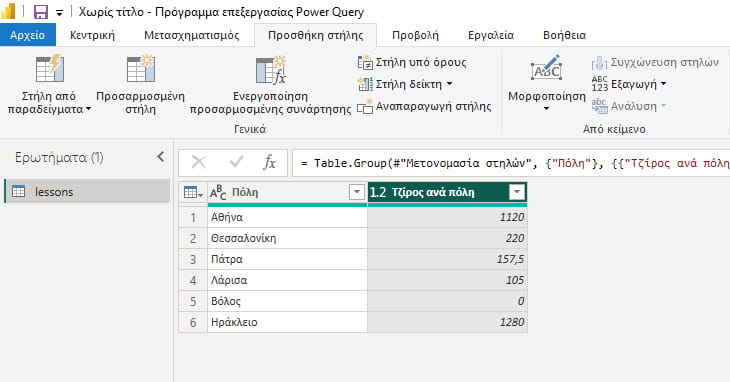Open the Προβολή tab
Viewport: 730px width, 382px height.
click(x=415, y=35)
